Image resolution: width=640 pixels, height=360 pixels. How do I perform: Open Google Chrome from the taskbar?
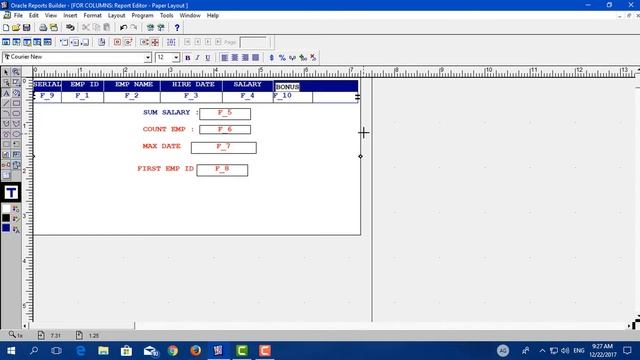tap(173, 351)
